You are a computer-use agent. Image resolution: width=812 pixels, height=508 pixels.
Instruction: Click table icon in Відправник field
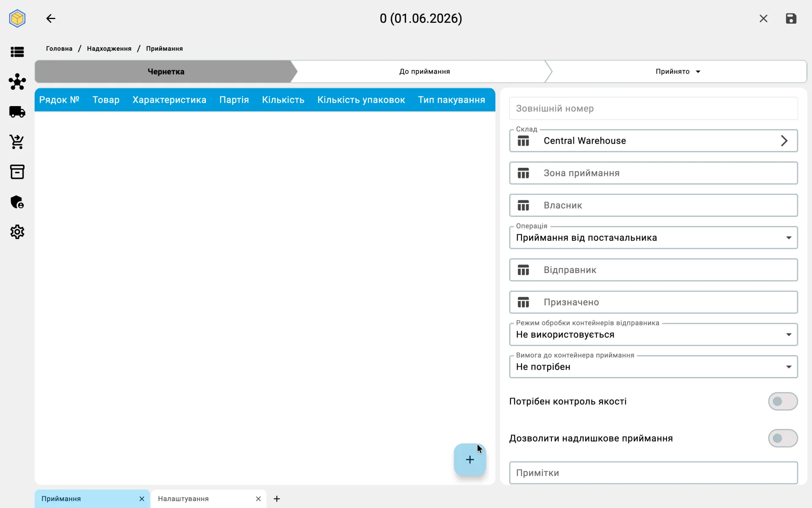point(524,270)
